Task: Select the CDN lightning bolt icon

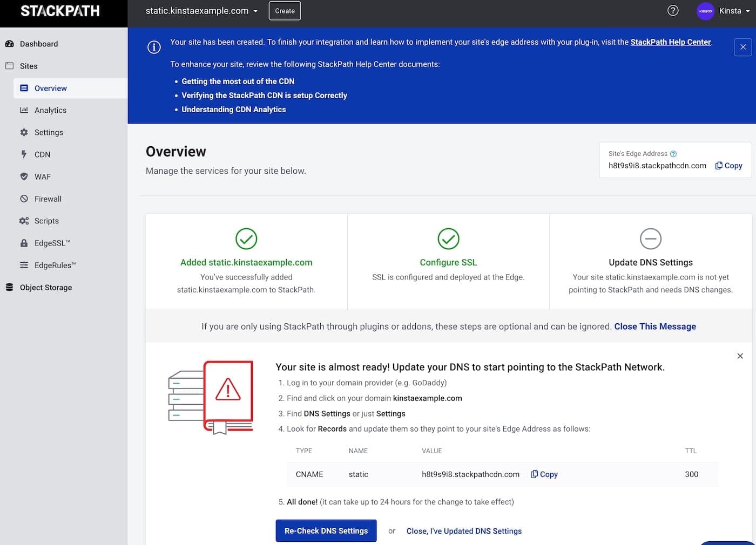Action: pos(24,154)
